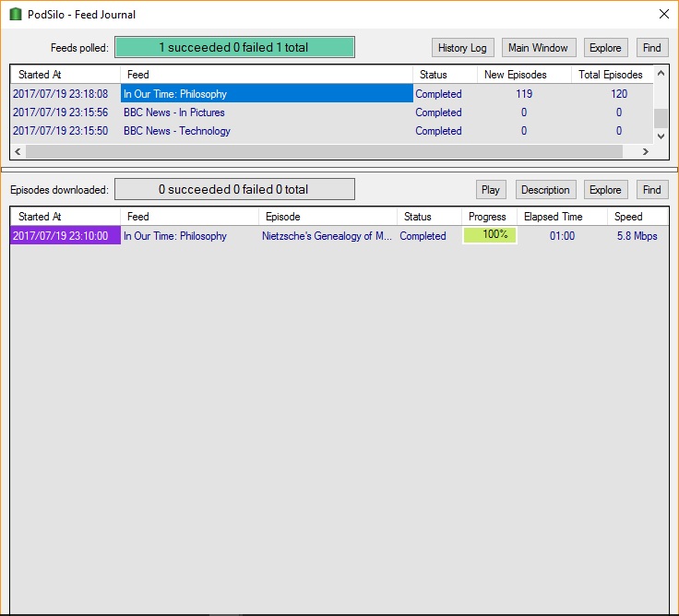Click episode's Completed status
Image resolution: width=679 pixels, height=616 pixels.
pyautogui.click(x=423, y=236)
